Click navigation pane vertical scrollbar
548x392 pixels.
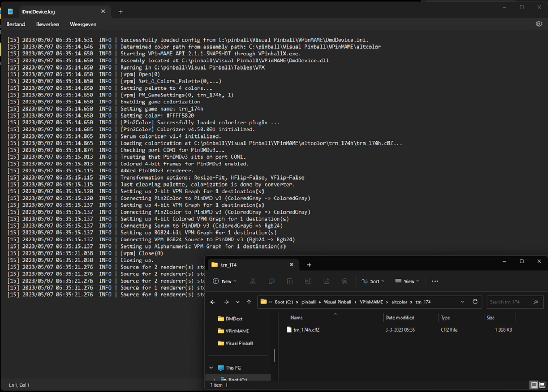click(275, 355)
